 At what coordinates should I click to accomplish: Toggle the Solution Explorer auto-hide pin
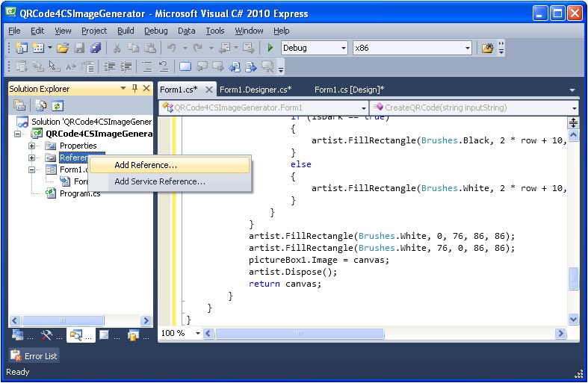pyautogui.click(x=134, y=88)
